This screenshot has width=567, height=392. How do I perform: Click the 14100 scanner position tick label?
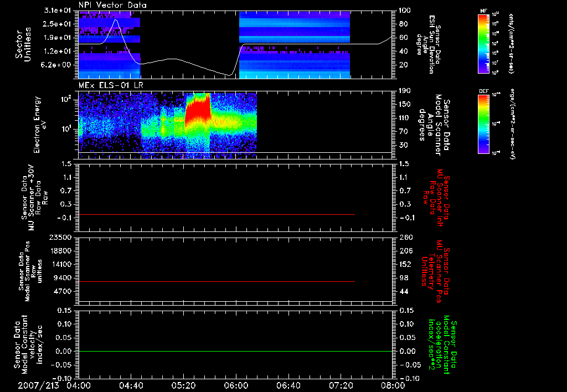coord(60,264)
